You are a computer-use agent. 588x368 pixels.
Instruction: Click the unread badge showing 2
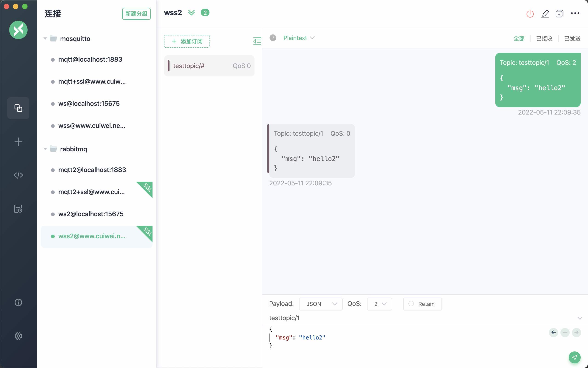[x=205, y=12]
